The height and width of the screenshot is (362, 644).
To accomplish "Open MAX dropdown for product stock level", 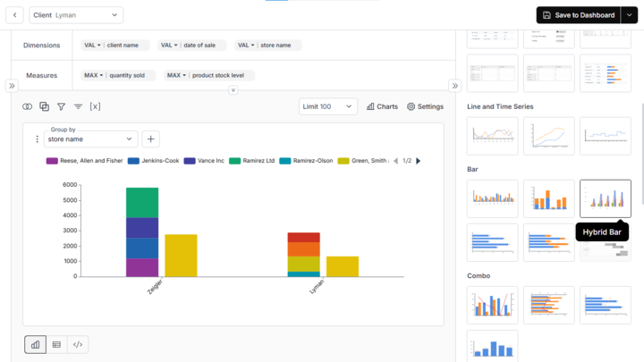I will coord(176,75).
